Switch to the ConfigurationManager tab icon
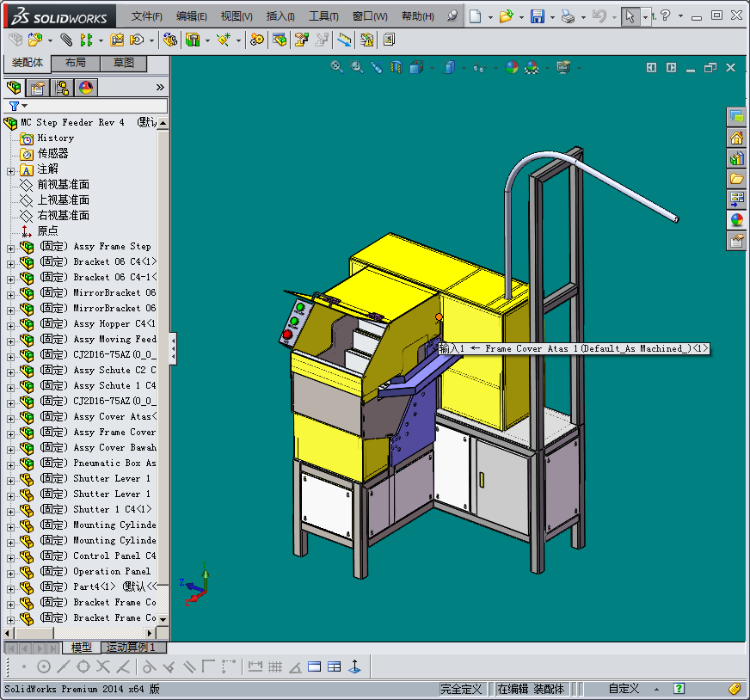Viewport: 750px width, 700px height. pos(62,88)
